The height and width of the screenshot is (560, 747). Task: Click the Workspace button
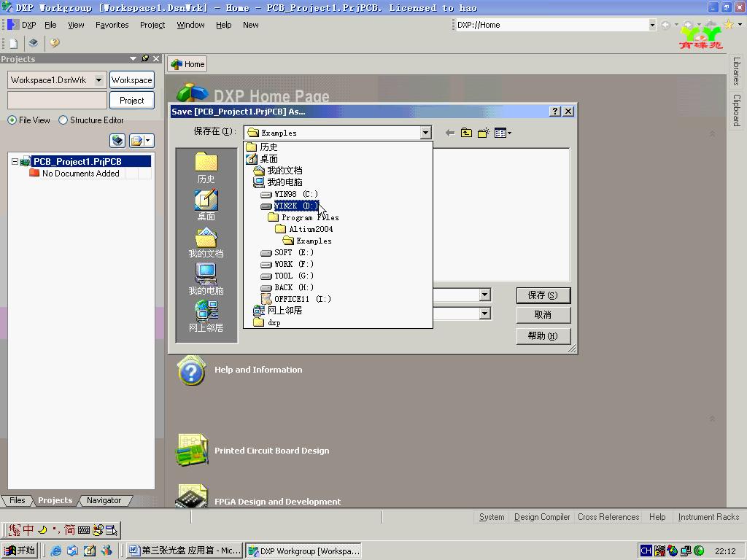[x=132, y=80]
